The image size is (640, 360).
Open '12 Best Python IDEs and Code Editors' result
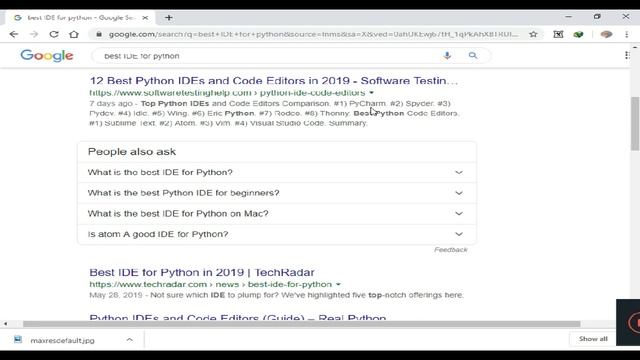tap(273, 80)
